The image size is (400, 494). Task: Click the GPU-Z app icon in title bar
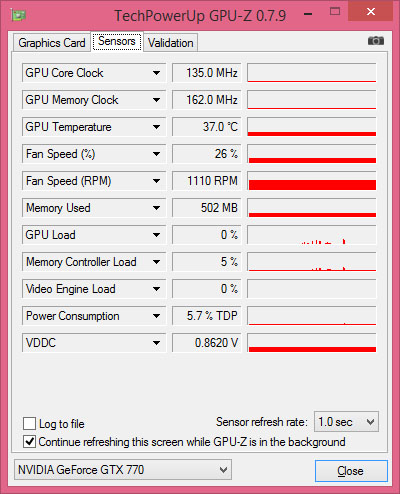(x=18, y=15)
